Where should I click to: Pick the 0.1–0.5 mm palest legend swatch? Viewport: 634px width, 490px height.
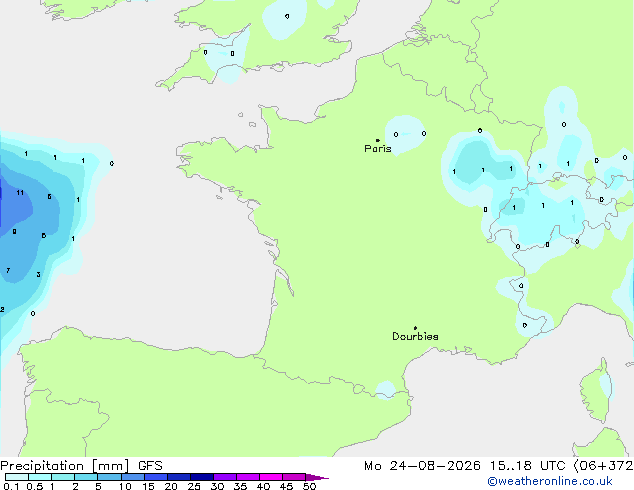(x=17, y=477)
